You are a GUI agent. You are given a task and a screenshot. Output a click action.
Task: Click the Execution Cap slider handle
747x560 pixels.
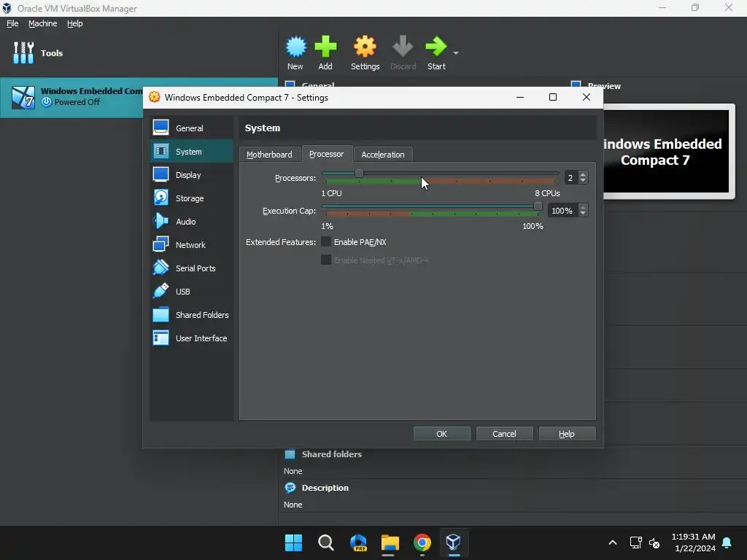point(538,206)
